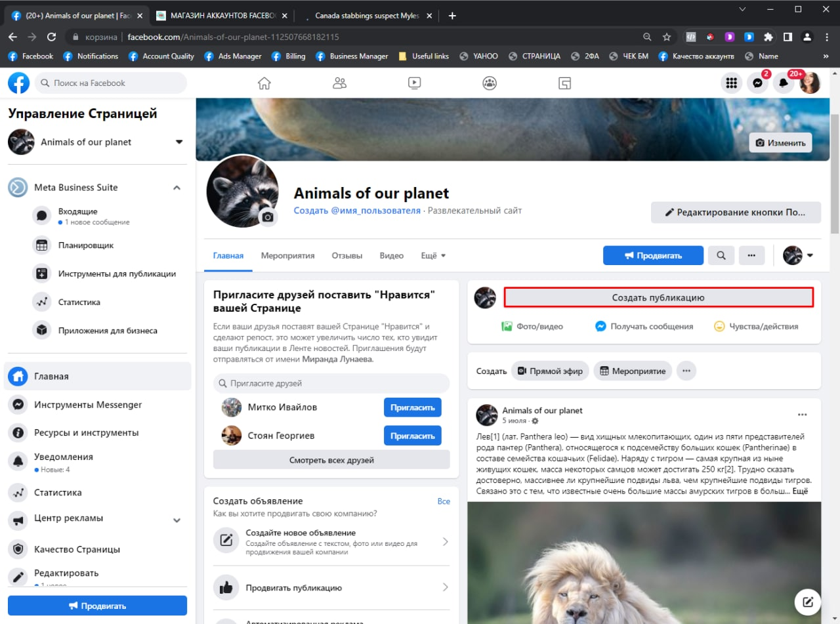Switch to the Видео tab
This screenshot has width=840, height=624.
point(392,255)
